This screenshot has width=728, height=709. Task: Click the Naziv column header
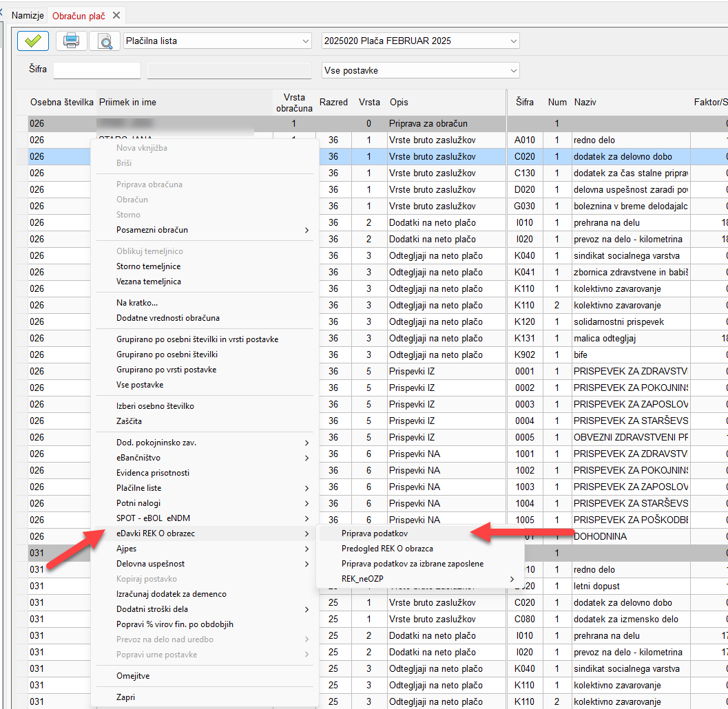631,102
